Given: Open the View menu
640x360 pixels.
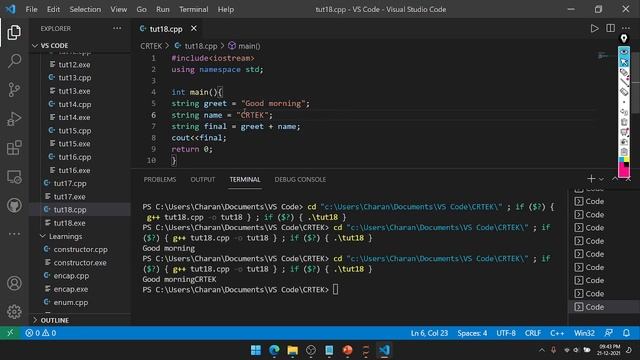Looking at the screenshot, I should tap(118, 9).
